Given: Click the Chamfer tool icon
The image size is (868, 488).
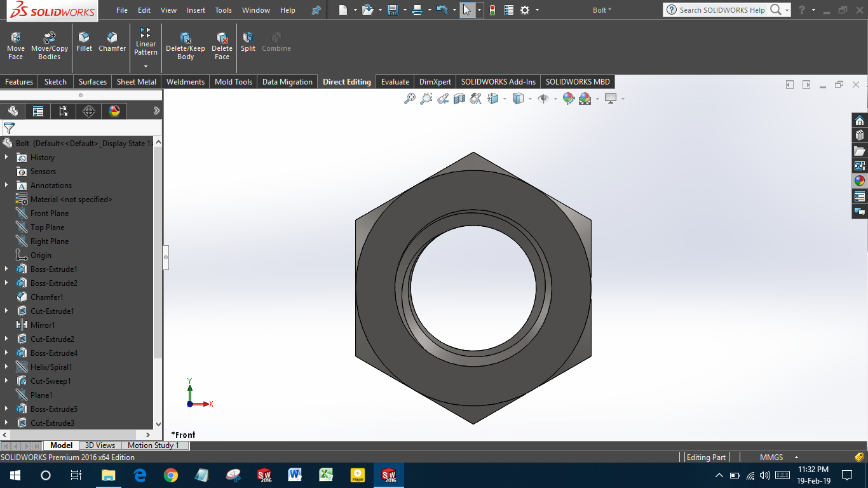Looking at the screenshot, I should click(x=112, y=42).
